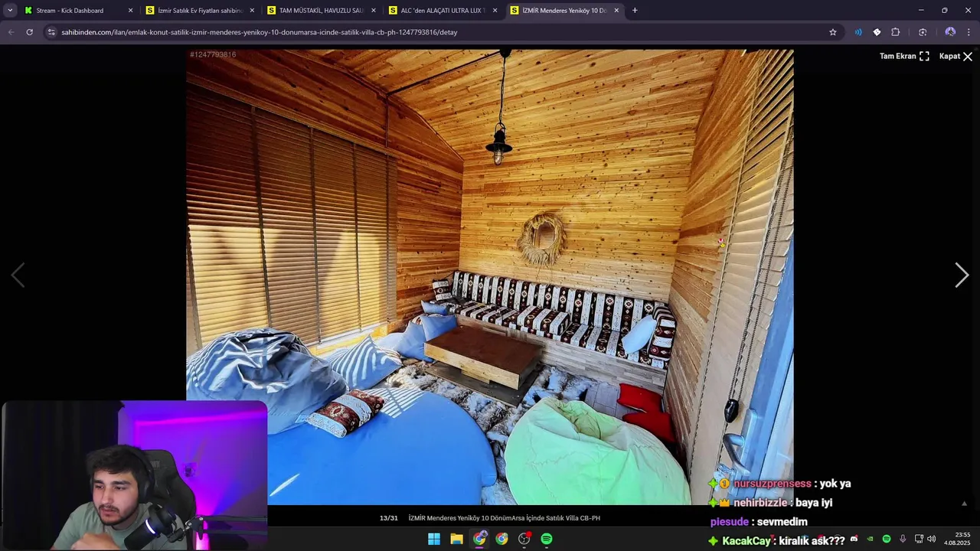This screenshot has height=551, width=980.
Task: Close the Stream - Kick Dashboard tab
Action: point(130,11)
